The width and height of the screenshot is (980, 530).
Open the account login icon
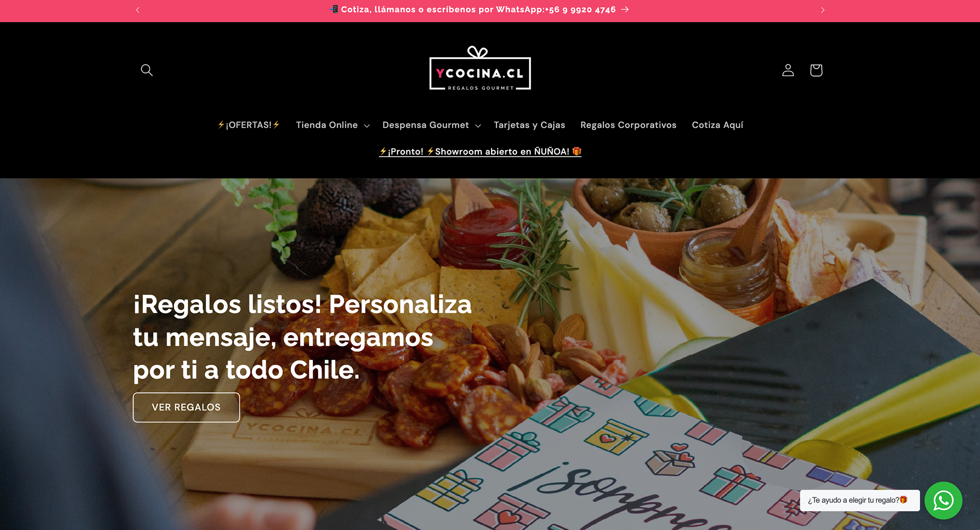(788, 70)
